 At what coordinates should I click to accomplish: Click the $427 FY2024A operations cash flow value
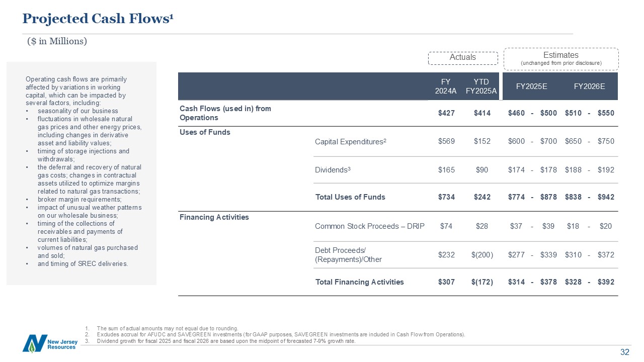[446, 113]
